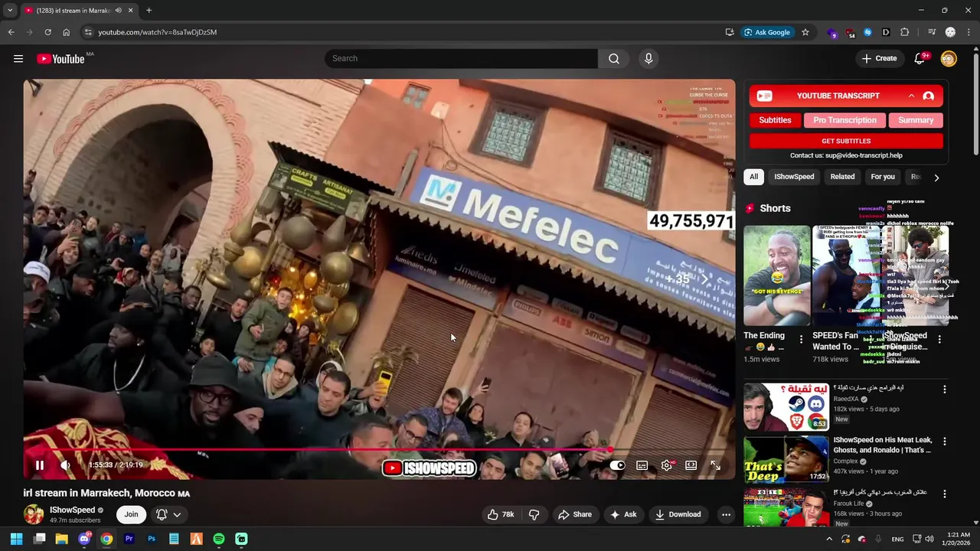Download the video
This screenshot has height=551, width=980.
click(x=678, y=514)
